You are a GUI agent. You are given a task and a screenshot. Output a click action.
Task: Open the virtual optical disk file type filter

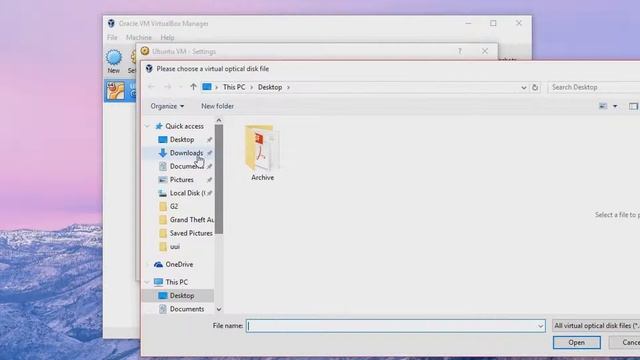tap(596, 326)
